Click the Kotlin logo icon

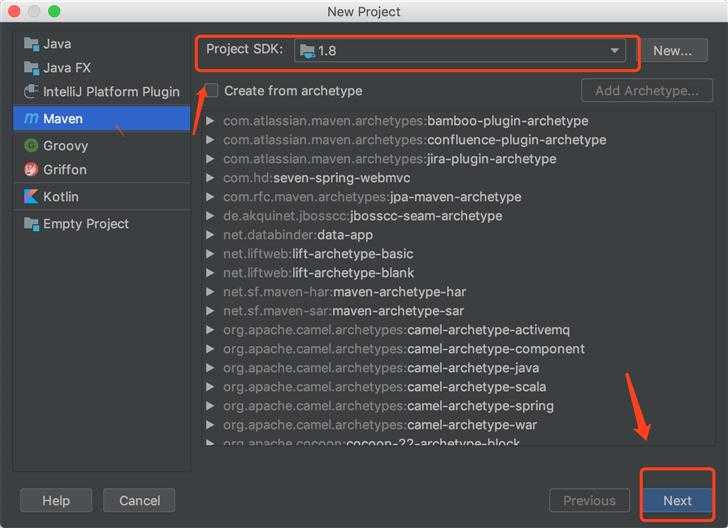coord(31,196)
